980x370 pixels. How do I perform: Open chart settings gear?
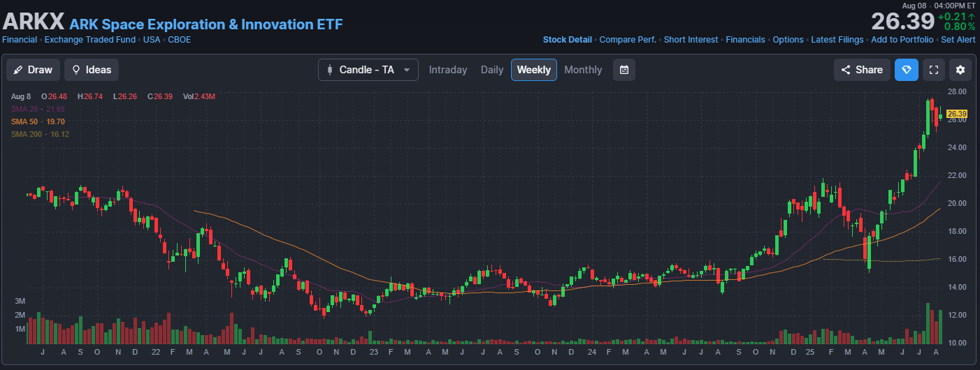point(960,70)
